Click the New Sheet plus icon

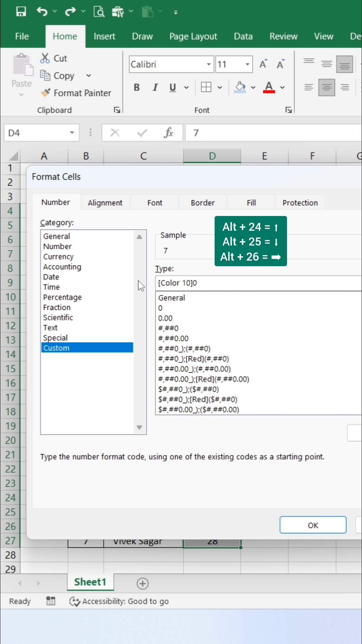click(x=143, y=584)
